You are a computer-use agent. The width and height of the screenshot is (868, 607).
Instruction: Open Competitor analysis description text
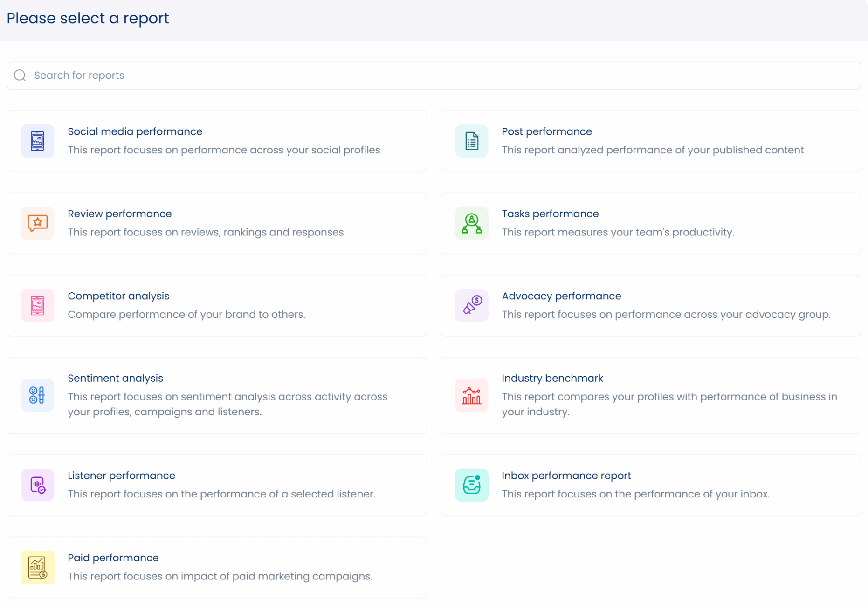pos(186,315)
